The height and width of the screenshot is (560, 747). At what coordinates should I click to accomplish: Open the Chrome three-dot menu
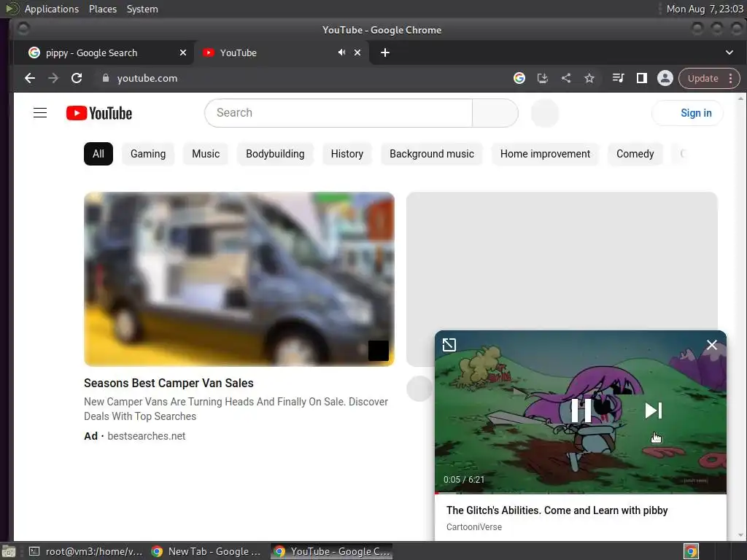[730, 78]
